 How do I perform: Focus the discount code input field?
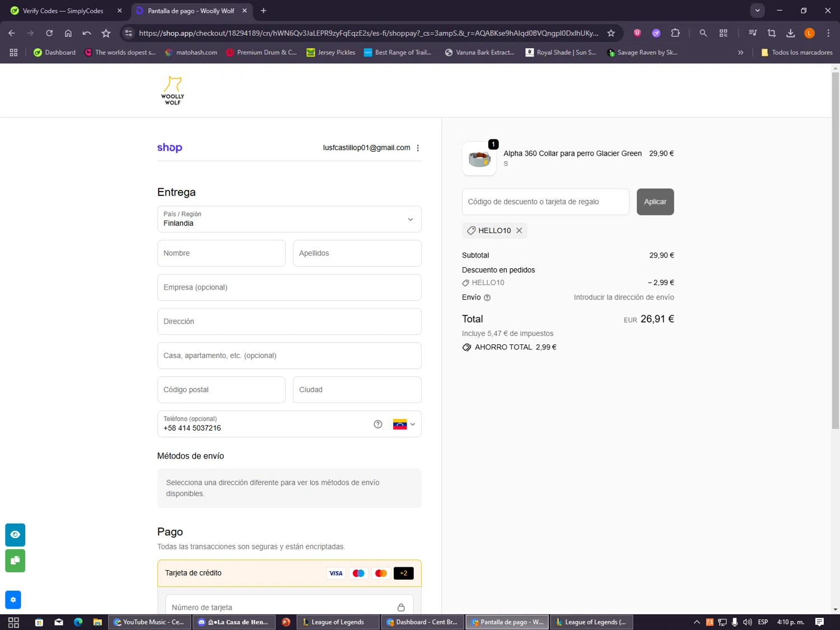[x=545, y=202]
